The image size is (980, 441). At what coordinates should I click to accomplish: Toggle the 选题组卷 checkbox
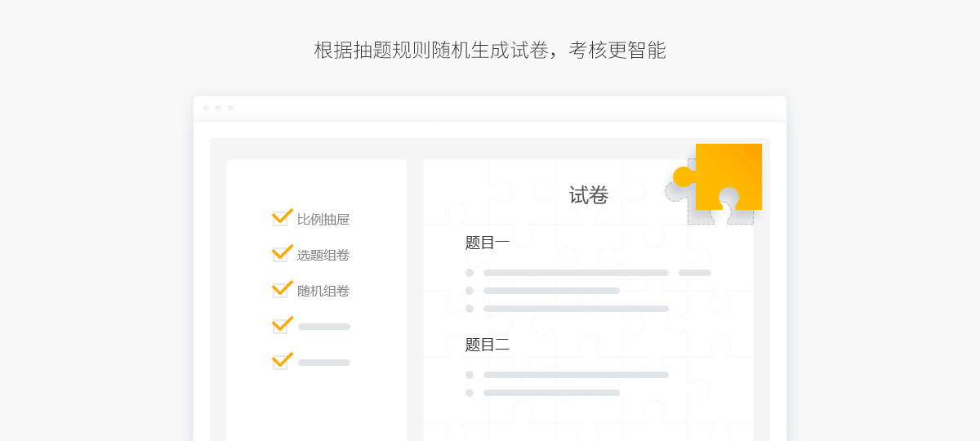(280, 255)
